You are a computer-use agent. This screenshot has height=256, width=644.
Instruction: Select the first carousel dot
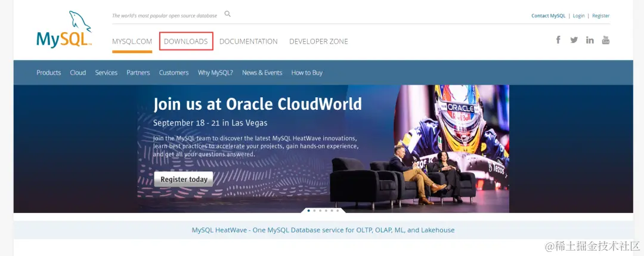[x=308, y=211]
